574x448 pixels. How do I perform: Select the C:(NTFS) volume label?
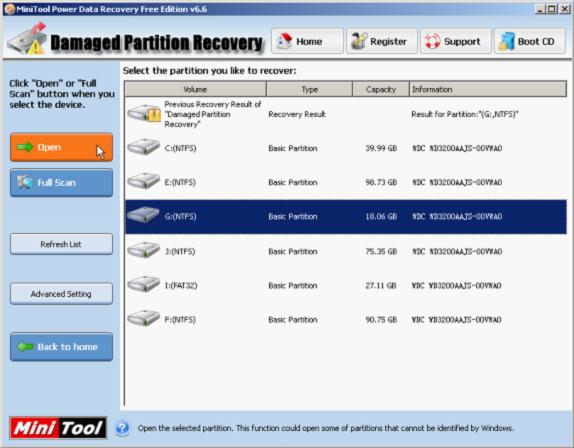180,148
